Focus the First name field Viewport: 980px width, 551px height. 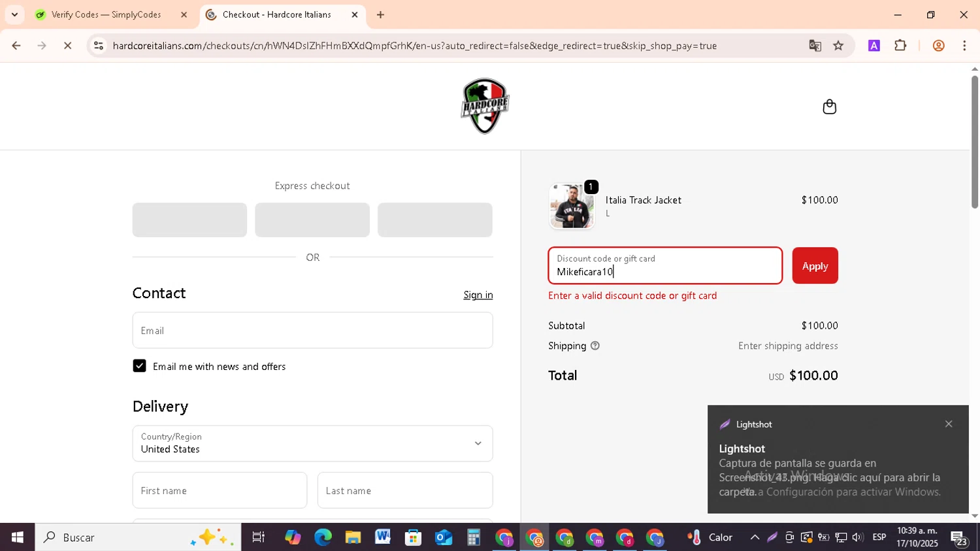click(x=220, y=490)
